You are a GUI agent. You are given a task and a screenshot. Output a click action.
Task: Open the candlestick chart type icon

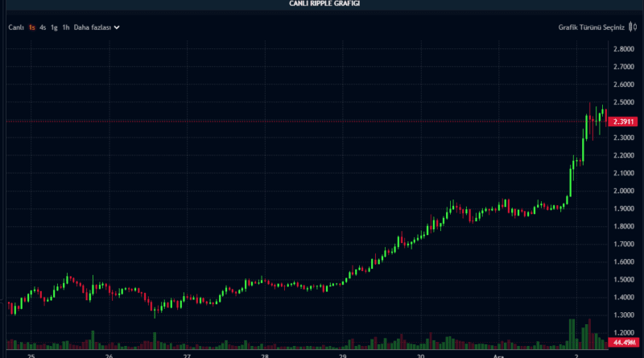coord(633,27)
